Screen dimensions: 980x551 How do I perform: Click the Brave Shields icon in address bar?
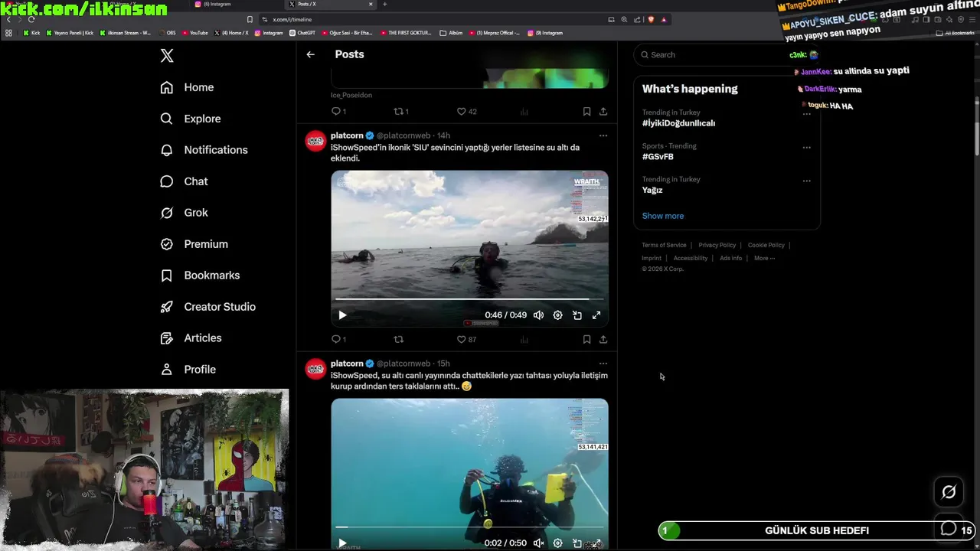[651, 19]
